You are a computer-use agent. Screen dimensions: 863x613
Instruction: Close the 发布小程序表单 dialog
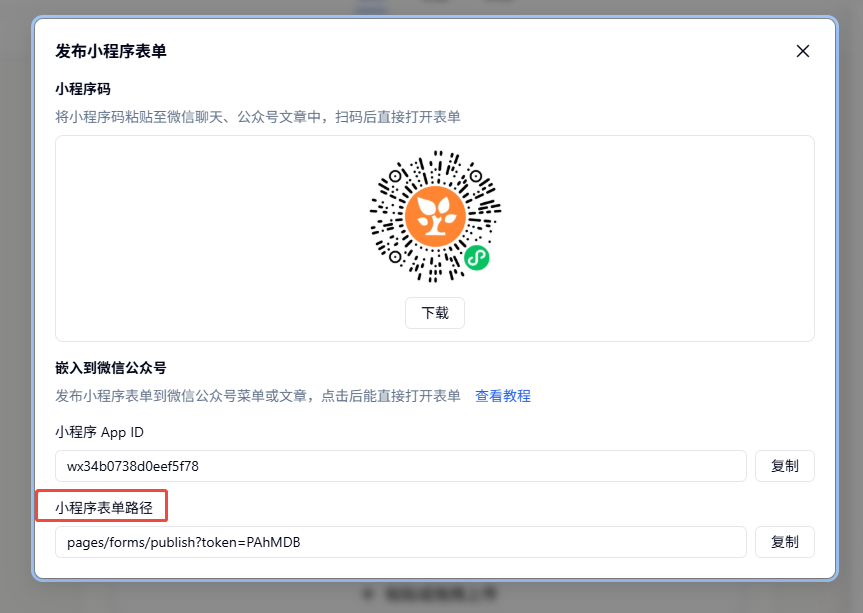point(802,51)
